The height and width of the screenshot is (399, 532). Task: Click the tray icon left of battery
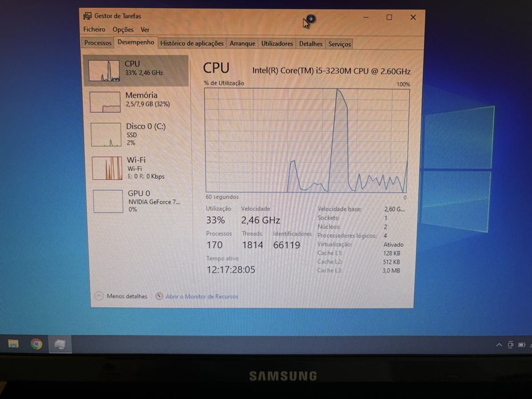pos(510,345)
